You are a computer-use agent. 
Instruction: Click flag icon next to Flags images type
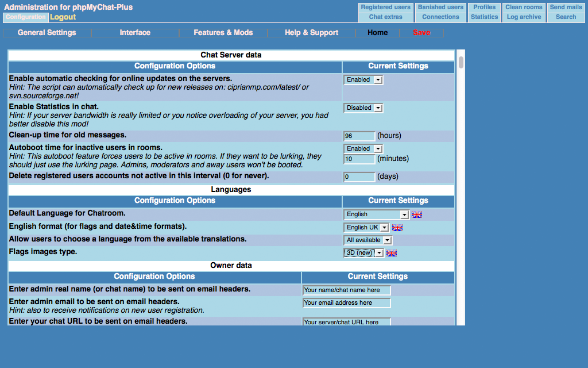tap(392, 253)
